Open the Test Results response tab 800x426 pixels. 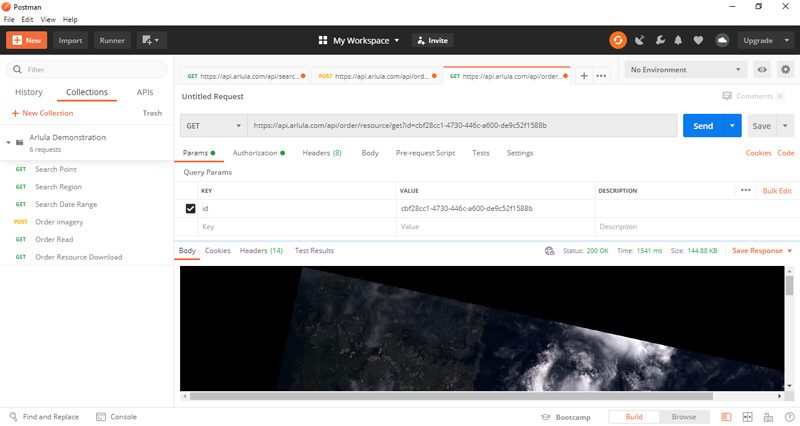pyautogui.click(x=314, y=250)
